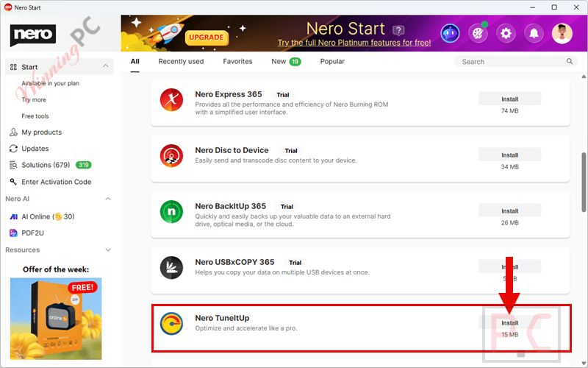
Task: Open the notifications bell icon
Action: pos(534,34)
